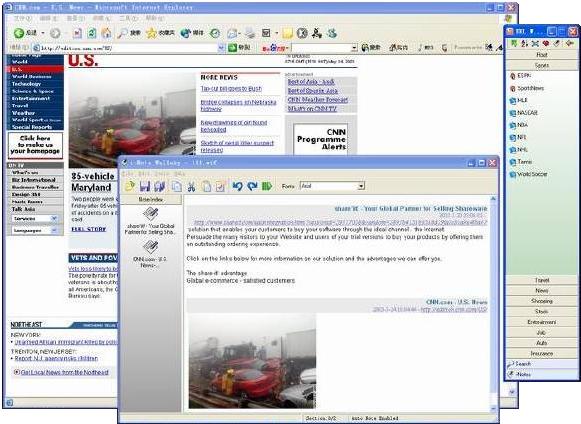Expand the Travel category in sidebar
The height and width of the screenshot is (424, 581).
pos(542,280)
